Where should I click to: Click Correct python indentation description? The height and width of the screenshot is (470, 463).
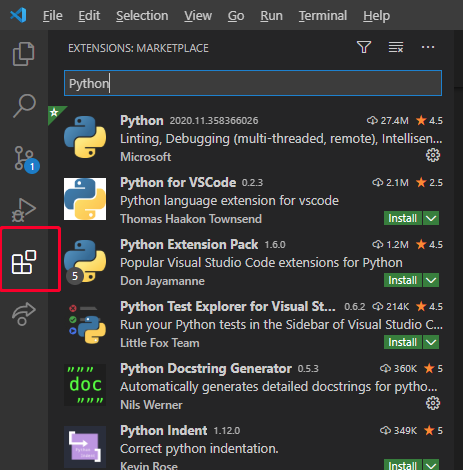[199, 449]
